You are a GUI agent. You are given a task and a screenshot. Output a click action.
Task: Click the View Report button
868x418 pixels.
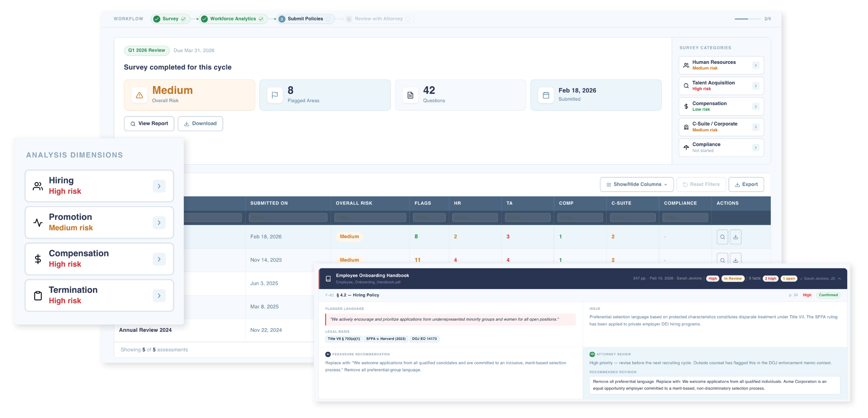pos(149,123)
